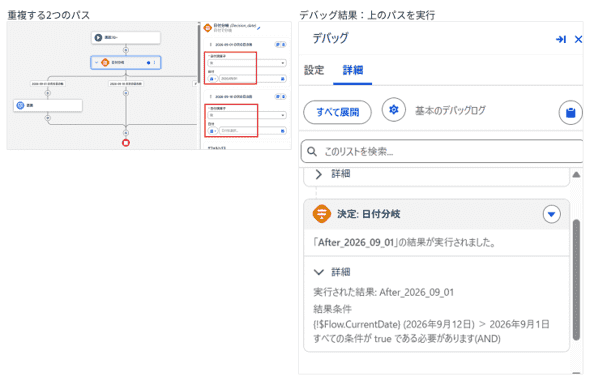Viewport: 590px width, 381px height.
Task: Click the orange decision node icon on the canvas
Action: (105, 62)
